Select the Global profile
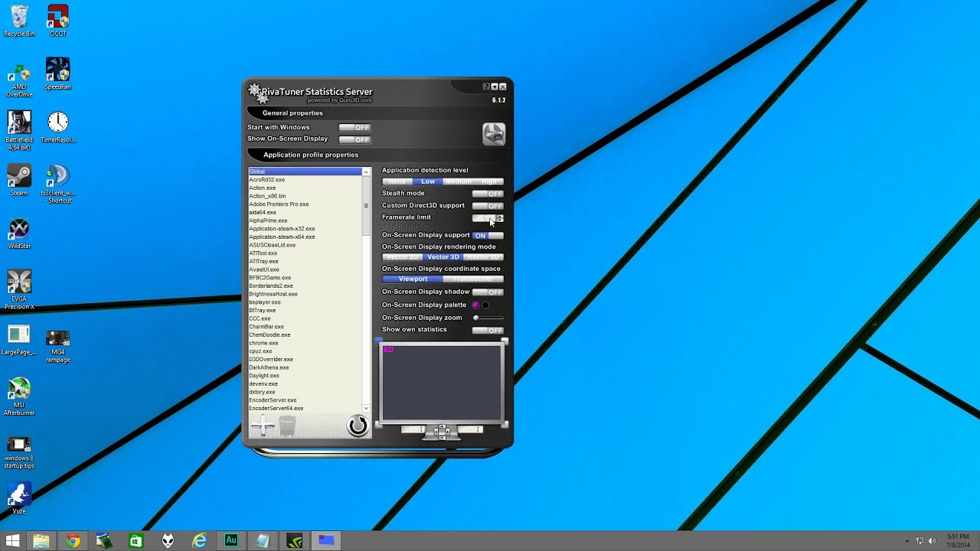980x551 pixels. tap(305, 172)
